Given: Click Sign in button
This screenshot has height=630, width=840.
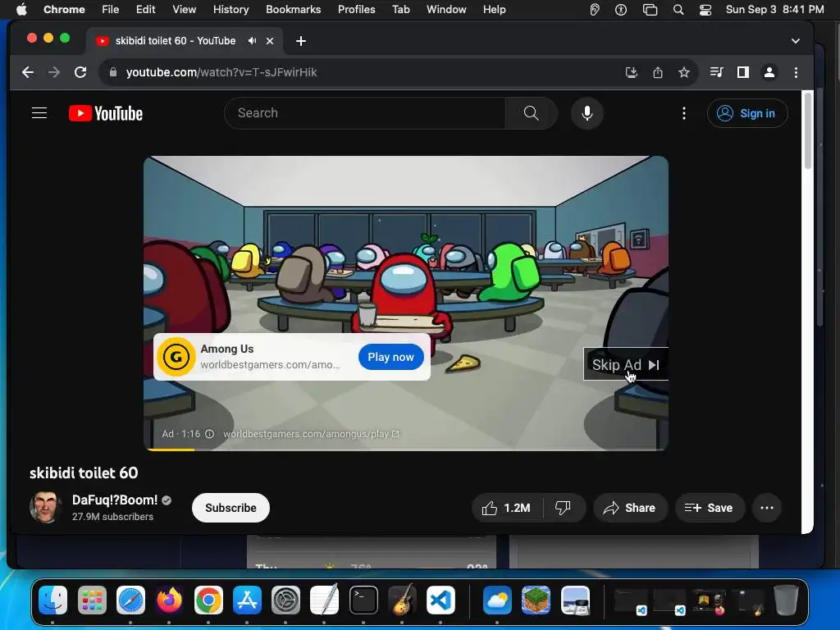Looking at the screenshot, I should [747, 113].
